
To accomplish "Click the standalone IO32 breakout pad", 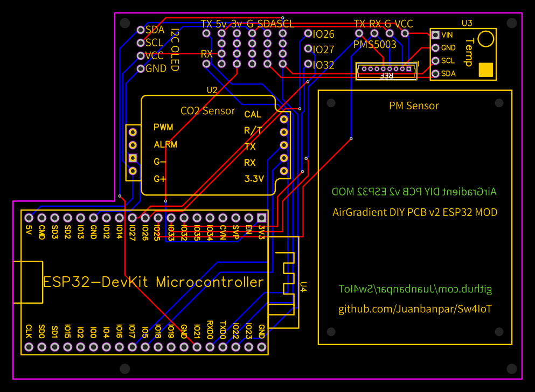I will tap(308, 64).
